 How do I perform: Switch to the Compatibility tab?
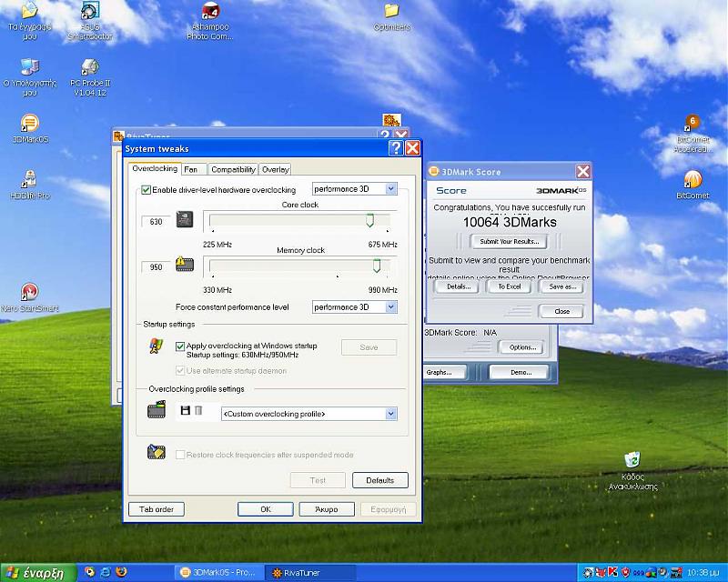(233, 169)
